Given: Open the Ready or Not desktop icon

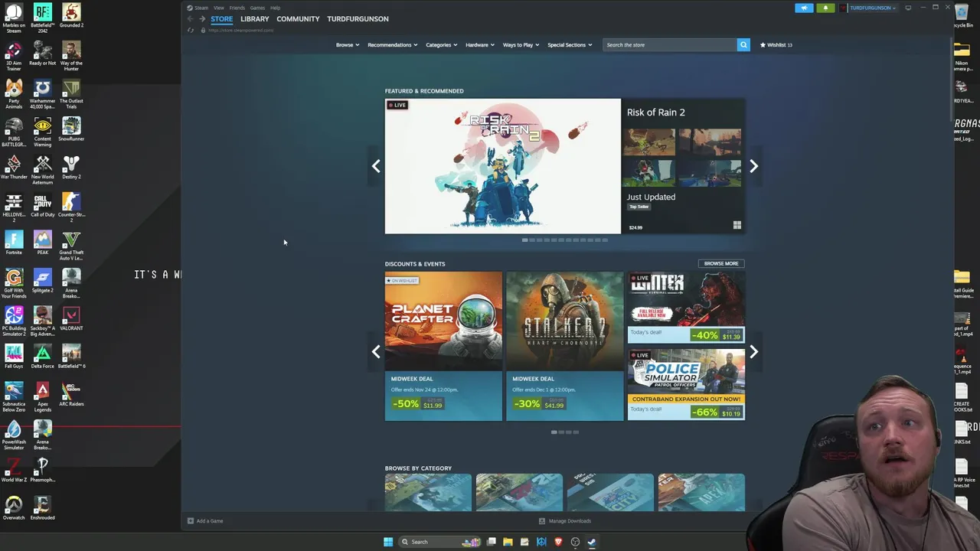Looking at the screenshot, I should 43,54.
